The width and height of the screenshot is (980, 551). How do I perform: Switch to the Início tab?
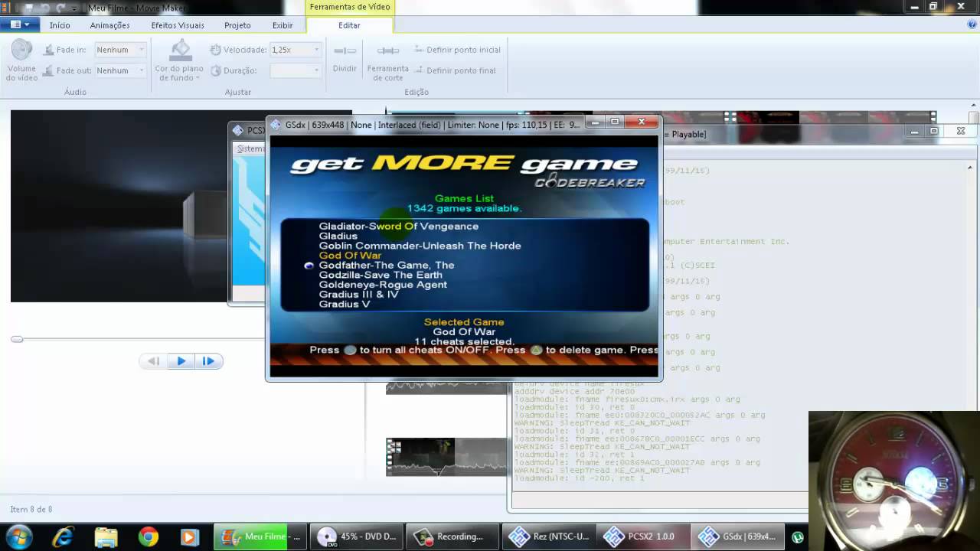click(x=60, y=25)
